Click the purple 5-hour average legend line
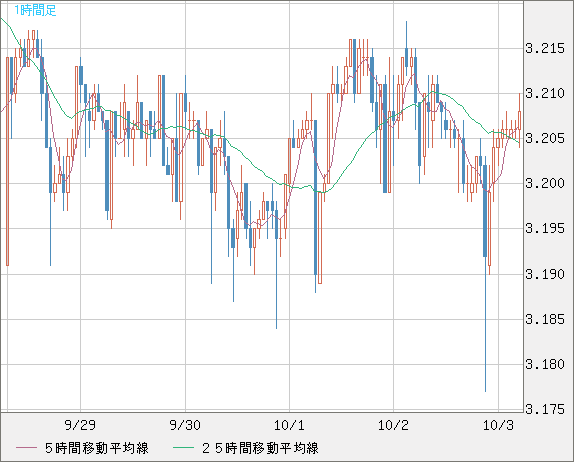The width and height of the screenshot is (574, 462). point(27,448)
